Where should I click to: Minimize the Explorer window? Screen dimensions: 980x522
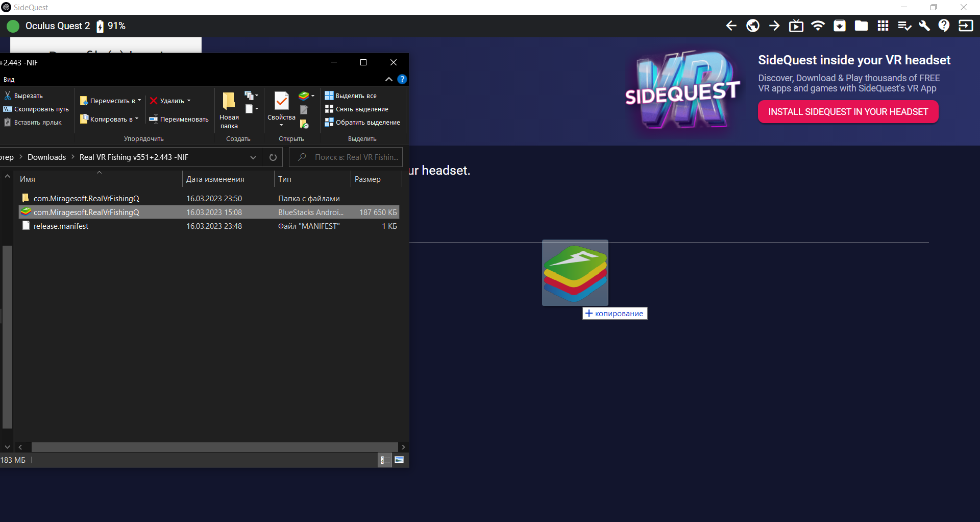point(334,62)
